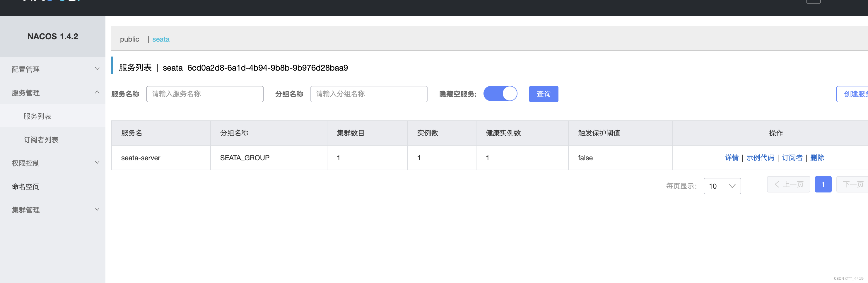Click the namespace ID 6cd0a2d8-6a1d-4b94-9b8b-9b976d28baa9 text
Viewport: 868px width, 283px height.
tap(268, 68)
